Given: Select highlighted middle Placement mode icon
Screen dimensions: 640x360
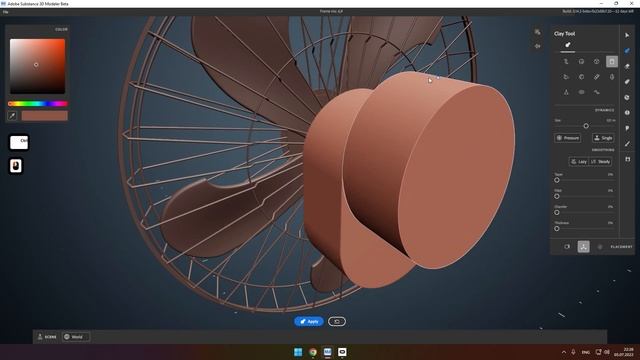Looking at the screenshot, I should [583, 247].
